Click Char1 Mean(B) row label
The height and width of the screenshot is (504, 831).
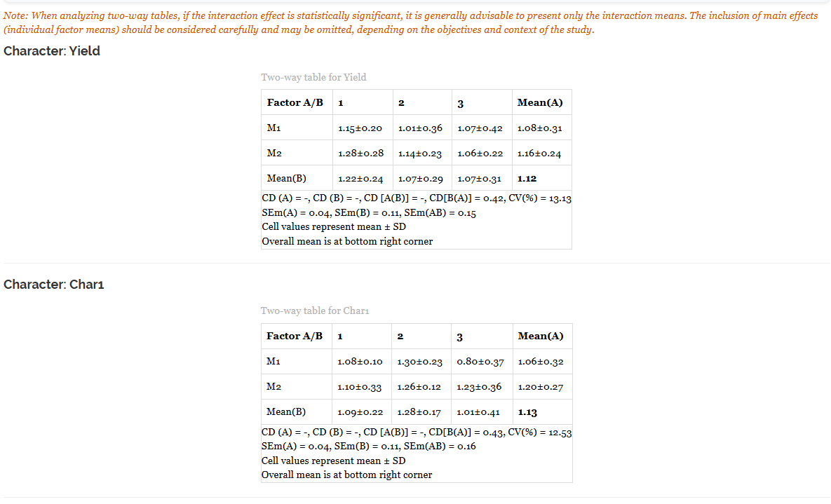click(x=286, y=411)
